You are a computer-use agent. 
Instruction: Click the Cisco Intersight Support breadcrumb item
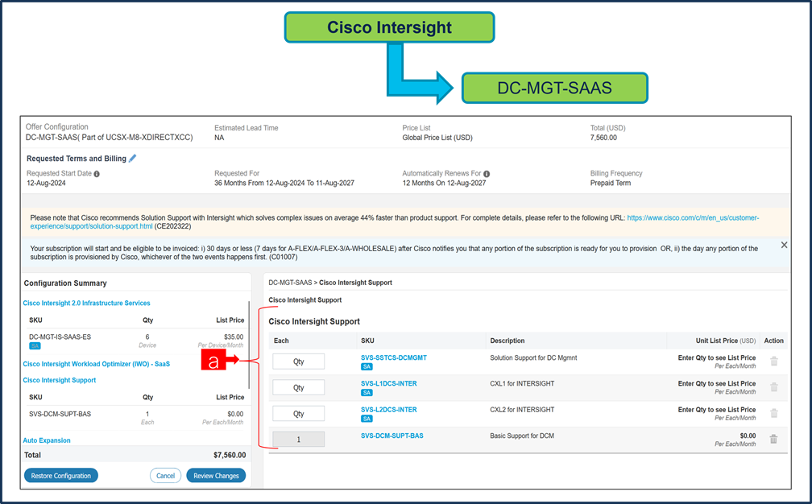[355, 283]
